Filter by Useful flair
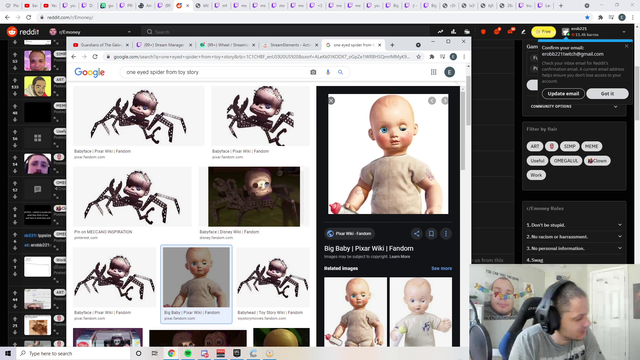 point(537,160)
